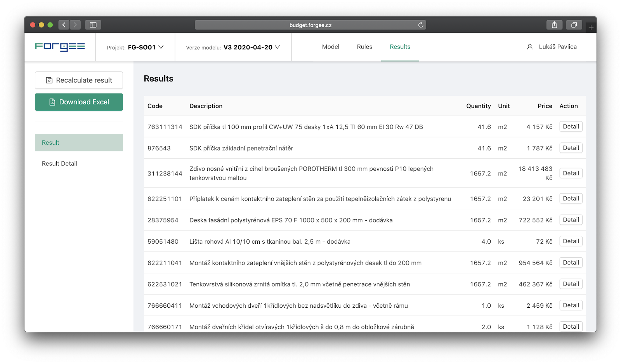Select code cell 622211041
Image resolution: width=621 pixels, height=364 pixels.
[165, 263]
